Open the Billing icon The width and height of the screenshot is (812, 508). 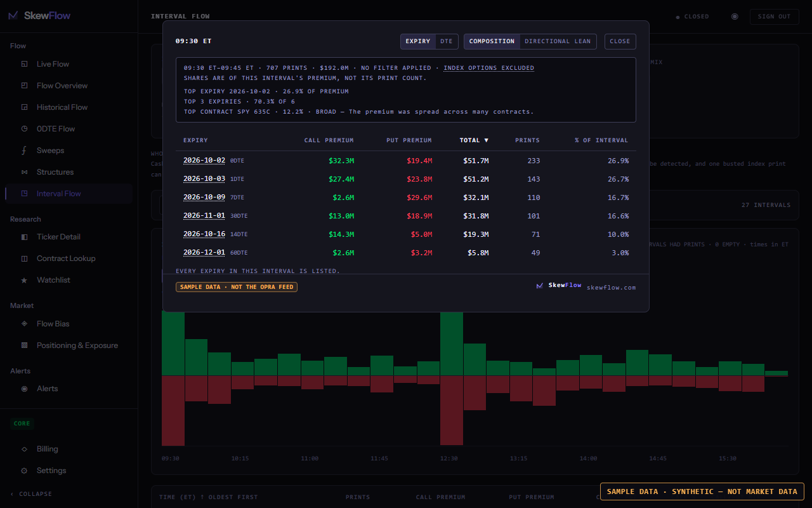click(24, 449)
